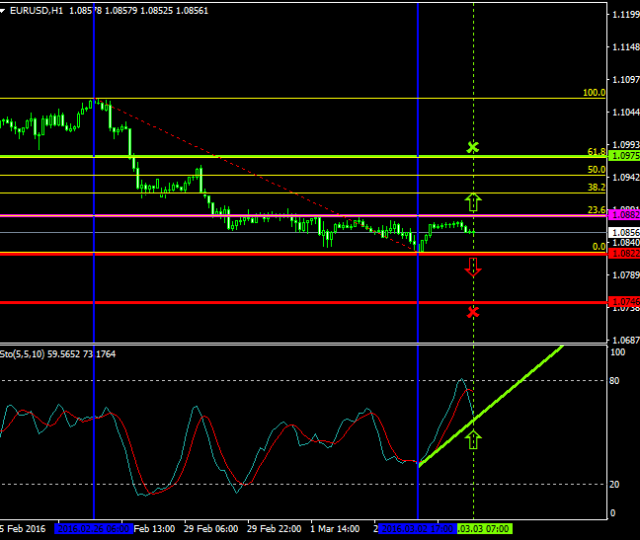Click the Fibonacci 0.0 level label
This screenshot has height=540, width=640.
click(599, 246)
